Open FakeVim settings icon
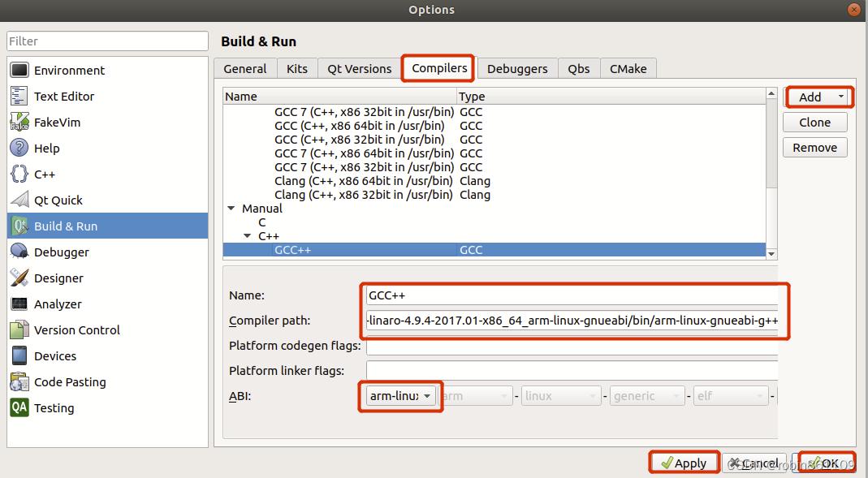 click(x=19, y=123)
